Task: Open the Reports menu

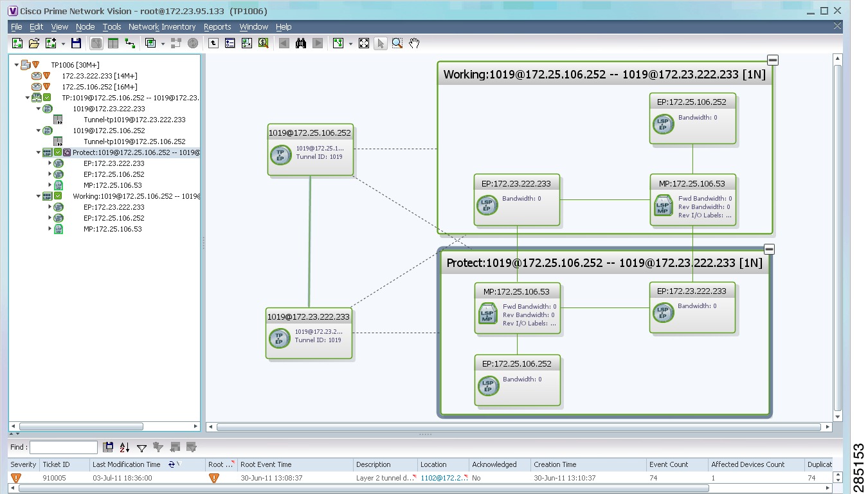Action: point(217,27)
